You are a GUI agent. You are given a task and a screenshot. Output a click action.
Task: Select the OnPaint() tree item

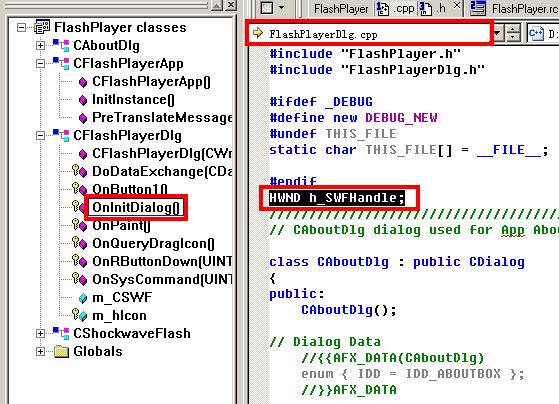122,225
